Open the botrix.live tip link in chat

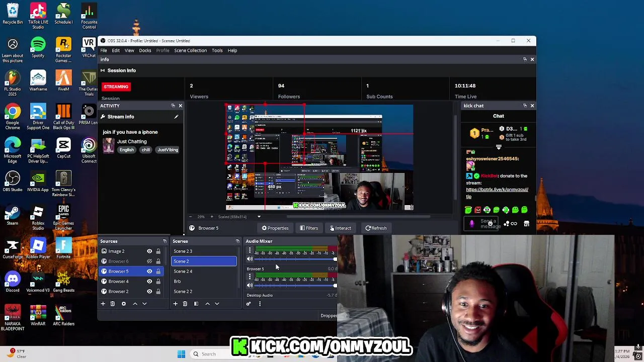[x=497, y=193]
